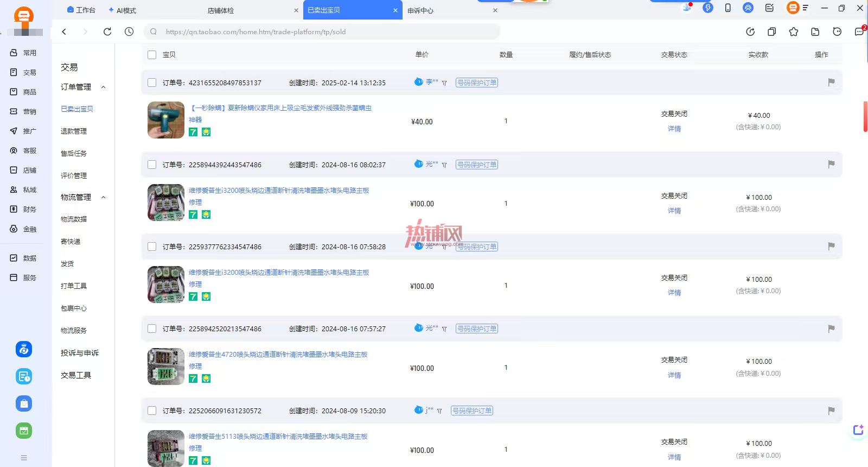
Task: Select the checkbox for order 2252066091631230572
Action: tap(152, 411)
